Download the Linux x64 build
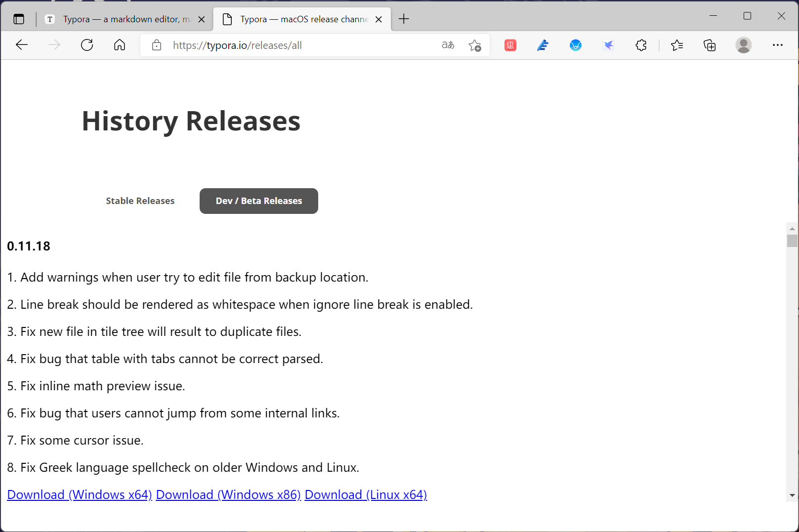The image size is (799, 532). coord(366,494)
